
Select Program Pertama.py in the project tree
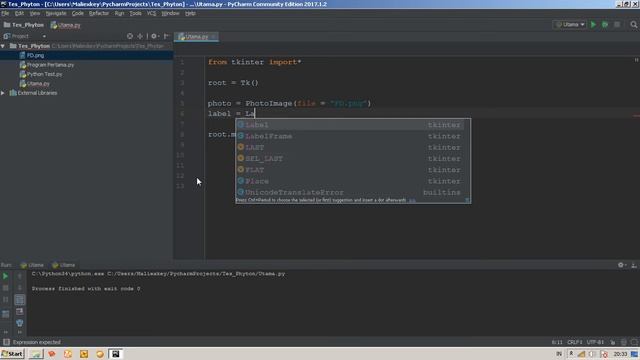pos(50,65)
